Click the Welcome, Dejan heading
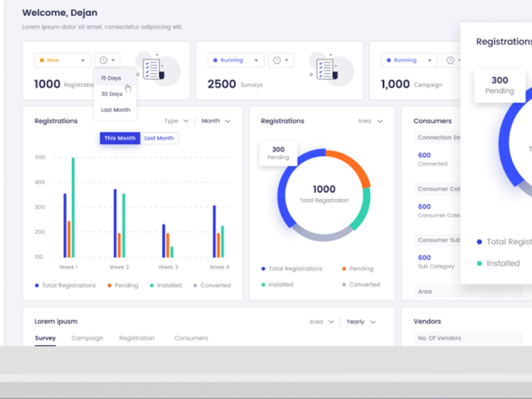532x399 pixels. click(x=60, y=13)
